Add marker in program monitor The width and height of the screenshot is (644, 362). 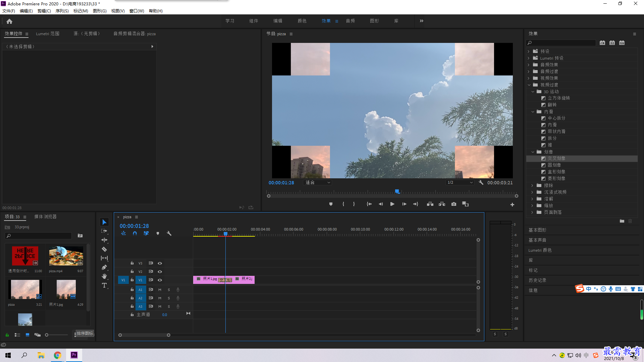[331, 204]
